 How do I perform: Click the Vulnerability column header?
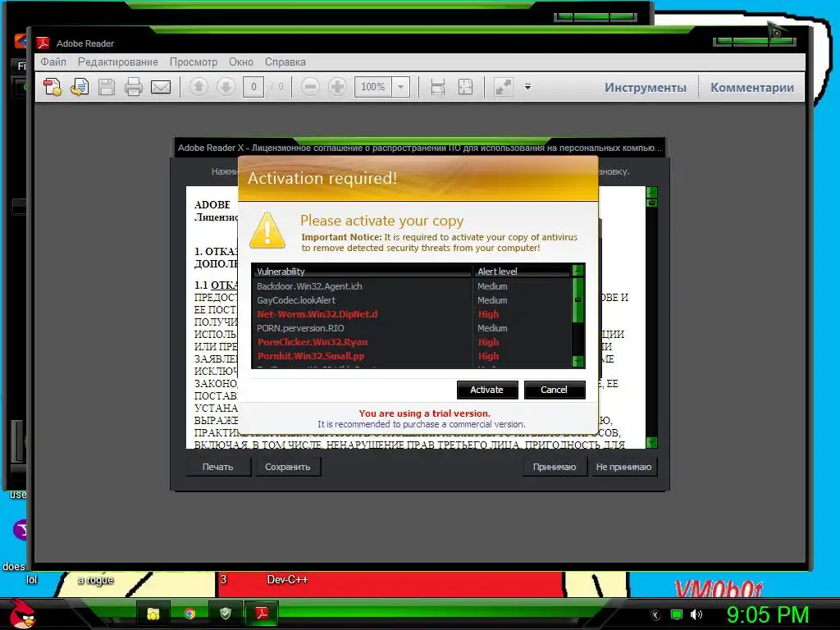[x=362, y=271]
